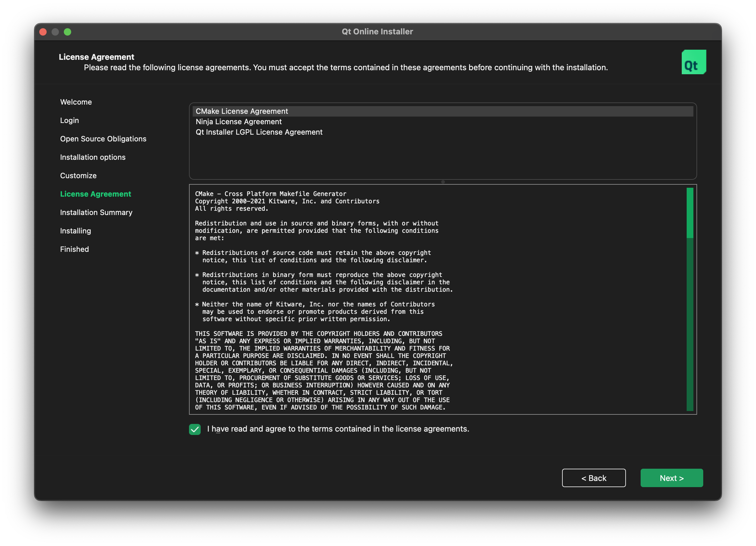Click the Installation Summary step
Viewport: 756px width, 546px height.
click(x=96, y=212)
